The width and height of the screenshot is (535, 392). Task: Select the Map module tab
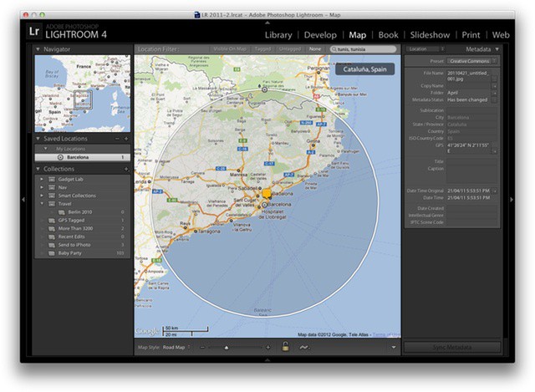357,35
